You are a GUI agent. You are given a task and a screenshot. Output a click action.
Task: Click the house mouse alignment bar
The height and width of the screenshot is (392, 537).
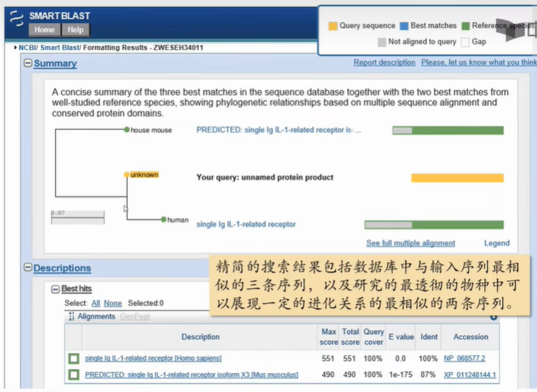(x=448, y=131)
